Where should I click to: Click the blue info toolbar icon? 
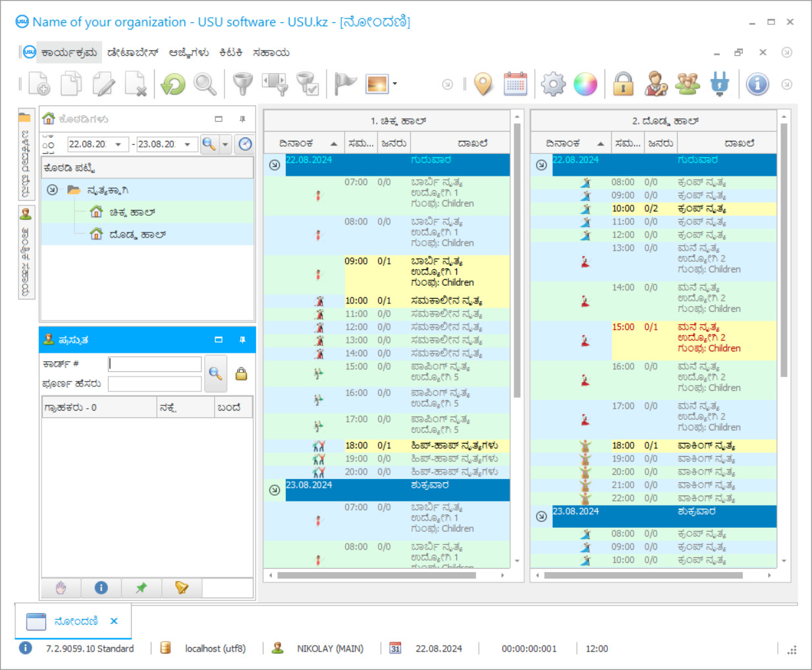coord(757,84)
